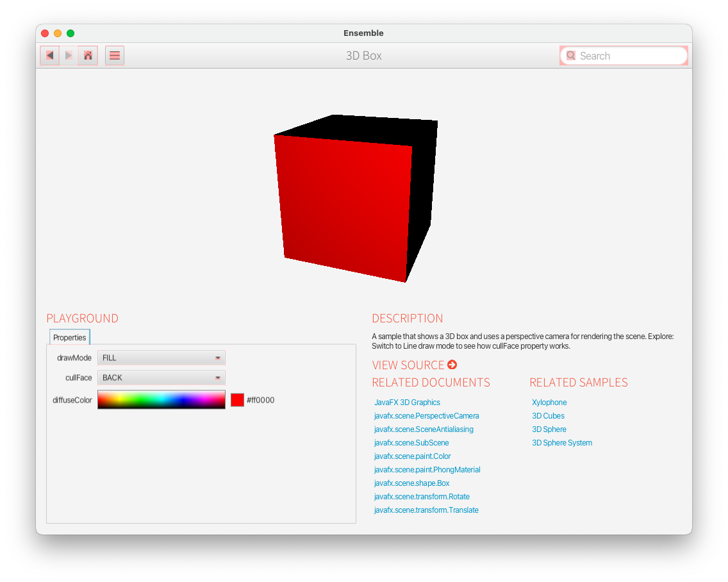Open the cullFace dropdown
The height and width of the screenshot is (582, 728).
click(161, 378)
